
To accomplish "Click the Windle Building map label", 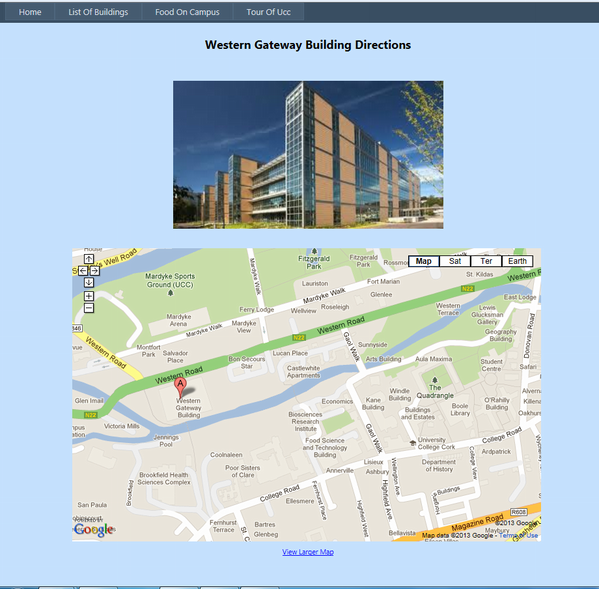I will (x=400, y=394).
